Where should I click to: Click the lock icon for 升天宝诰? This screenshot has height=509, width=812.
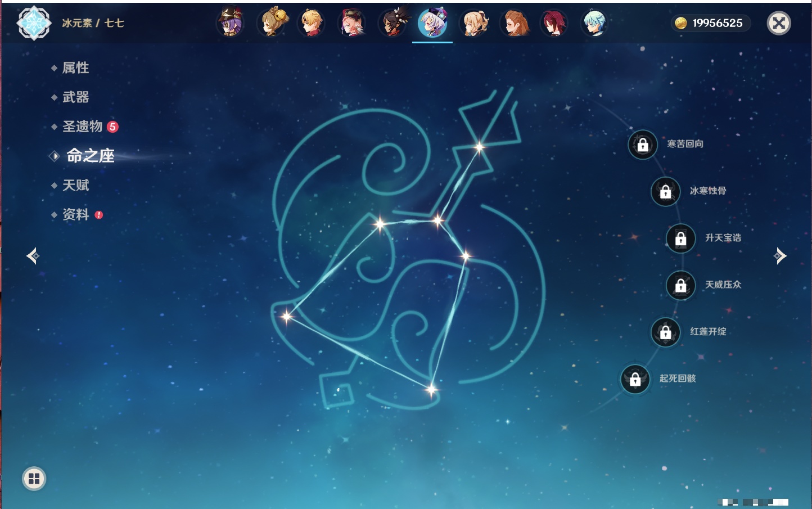680,238
